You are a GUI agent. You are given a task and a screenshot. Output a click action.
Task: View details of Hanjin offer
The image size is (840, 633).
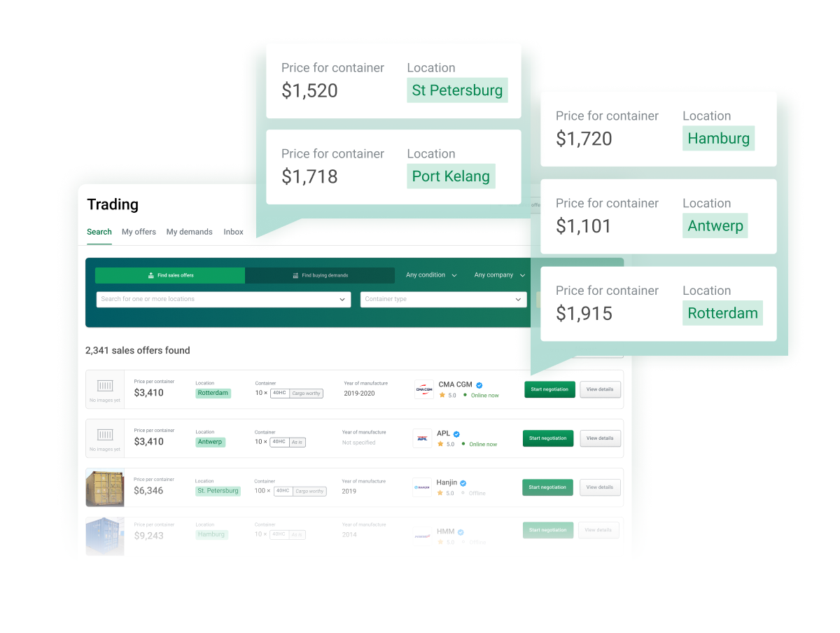pyautogui.click(x=600, y=487)
